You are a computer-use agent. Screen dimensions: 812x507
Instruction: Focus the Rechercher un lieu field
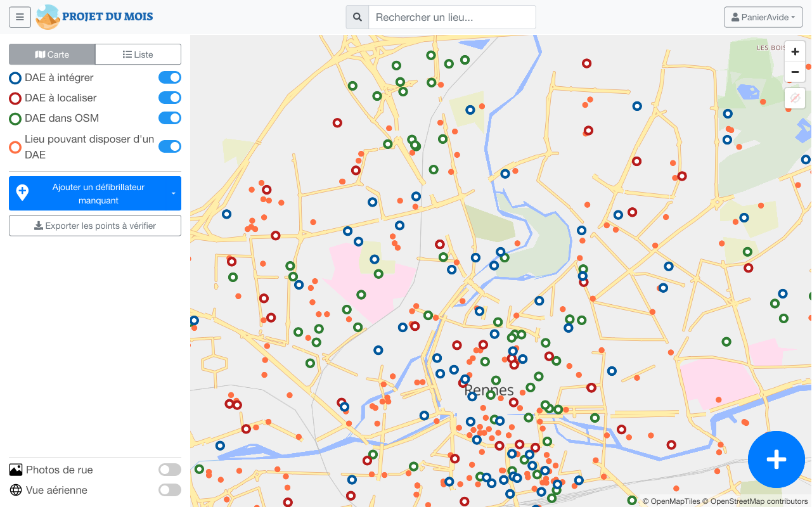tap(451, 17)
